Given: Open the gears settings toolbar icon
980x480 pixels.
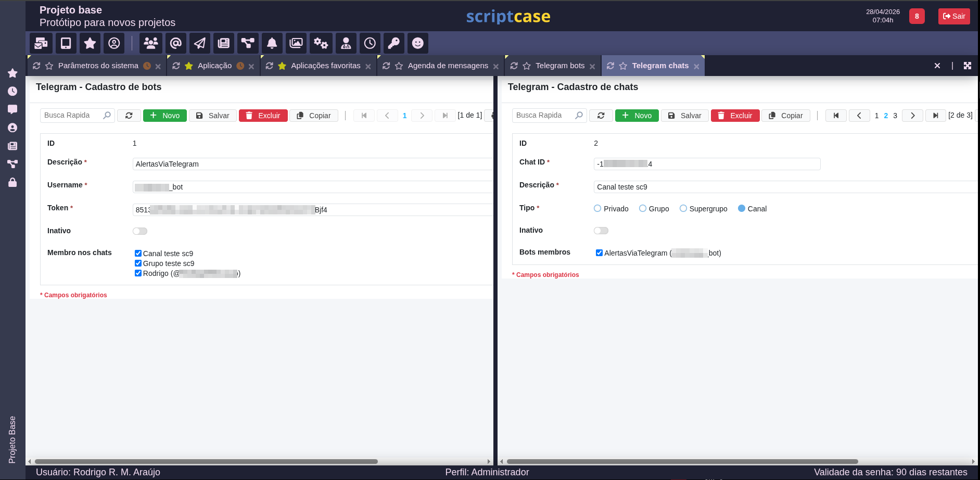Looking at the screenshot, I should coord(321,43).
